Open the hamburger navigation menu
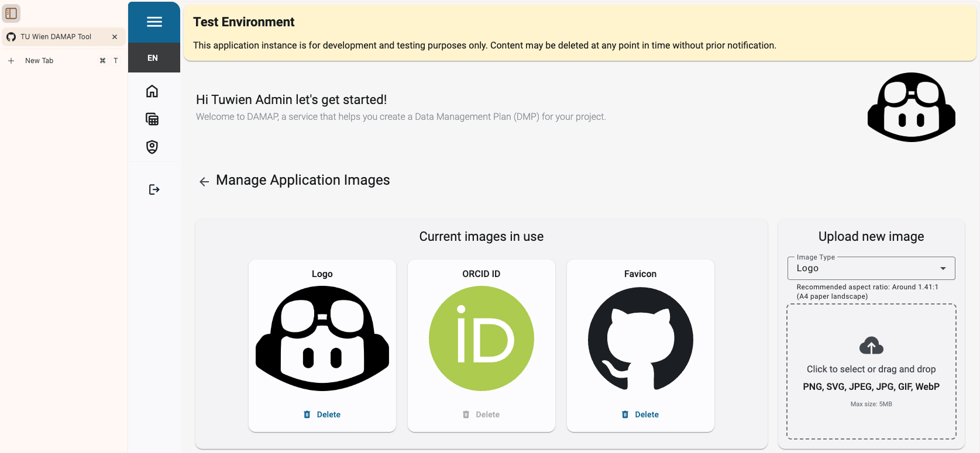Viewport: 980px width, 453px height. click(154, 22)
